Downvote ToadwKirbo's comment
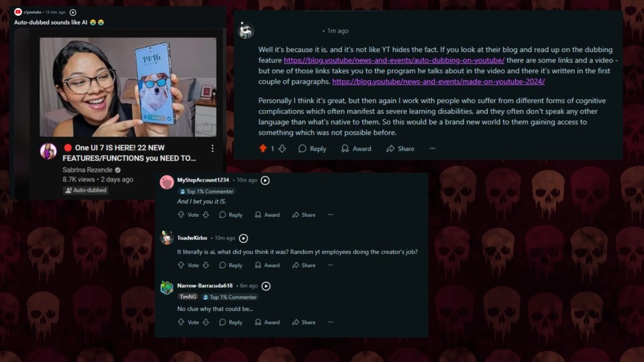The height and width of the screenshot is (362, 644). 206,265
